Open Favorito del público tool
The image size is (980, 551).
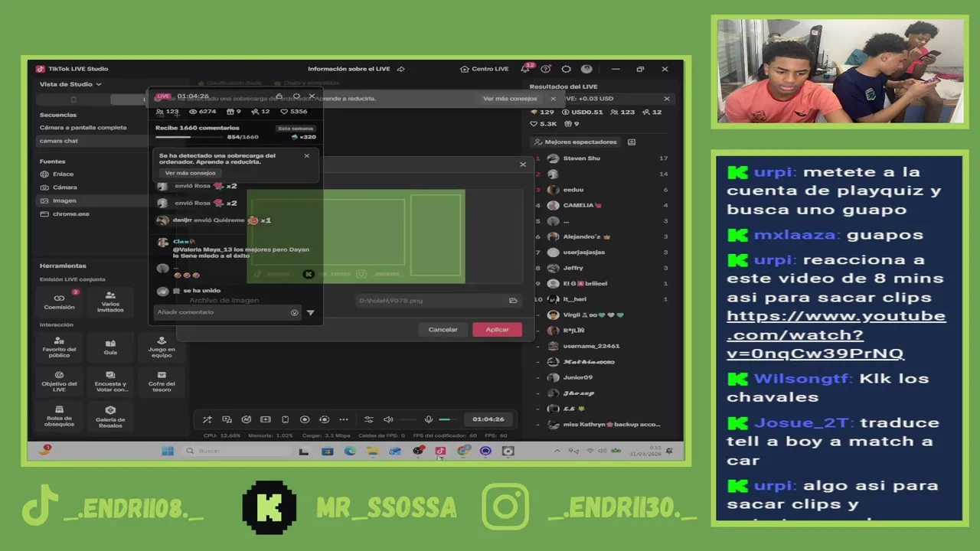(59, 347)
